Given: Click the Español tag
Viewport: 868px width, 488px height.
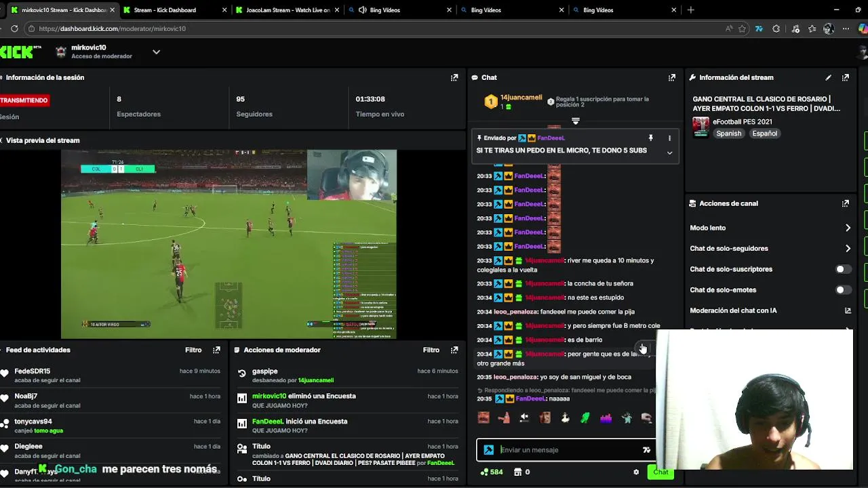Looking at the screenshot, I should (x=764, y=134).
